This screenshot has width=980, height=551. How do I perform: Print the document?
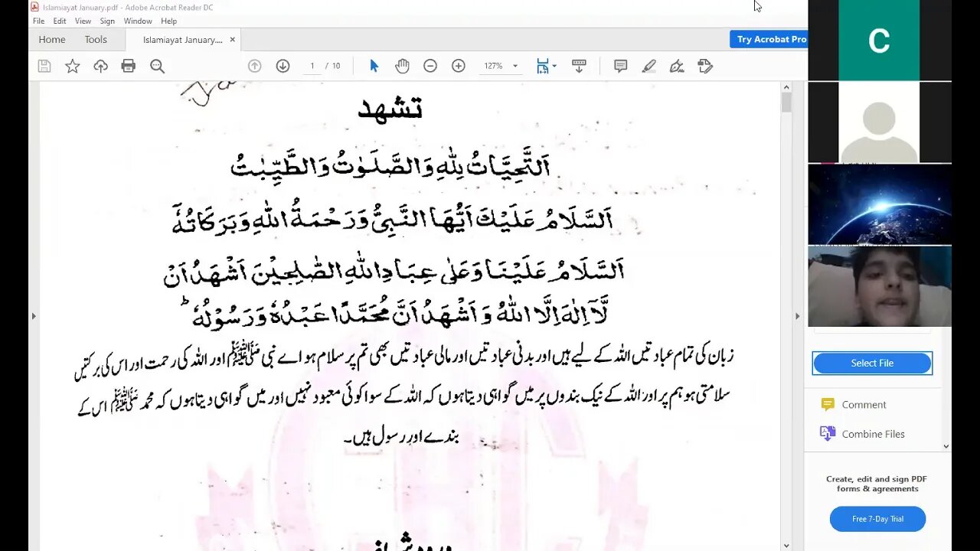tap(129, 66)
